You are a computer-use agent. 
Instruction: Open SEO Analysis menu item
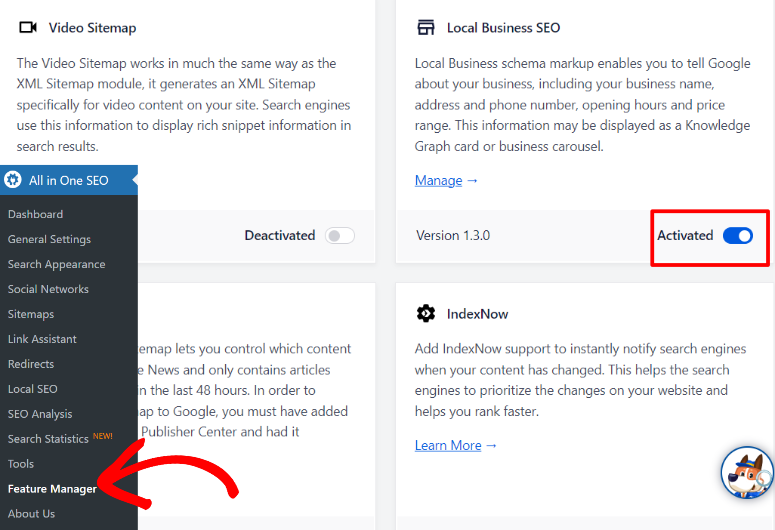pos(40,414)
